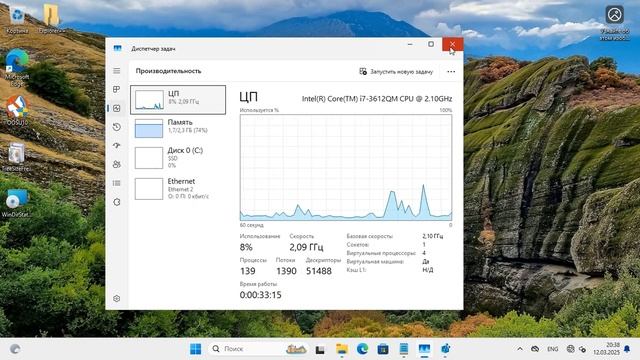Open the Details list sidebar icon
Image resolution: width=640 pixels, height=360 pixels.
pyautogui.click(x=117, y=183)
